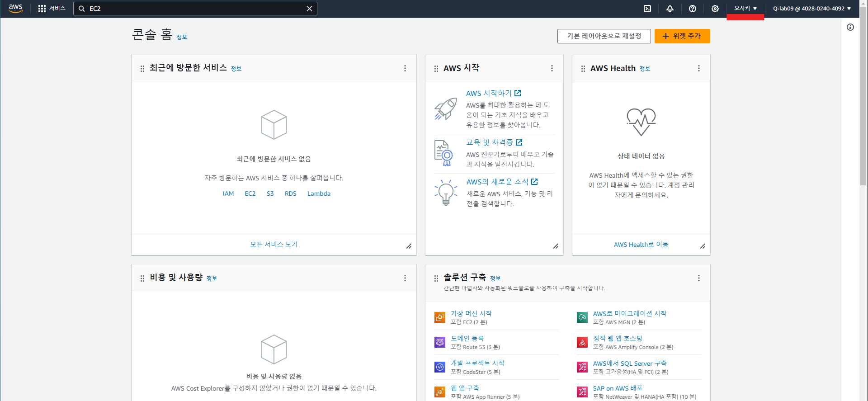Open 도메인 등록 solution link
868x401 pixels.
(467, 338)
